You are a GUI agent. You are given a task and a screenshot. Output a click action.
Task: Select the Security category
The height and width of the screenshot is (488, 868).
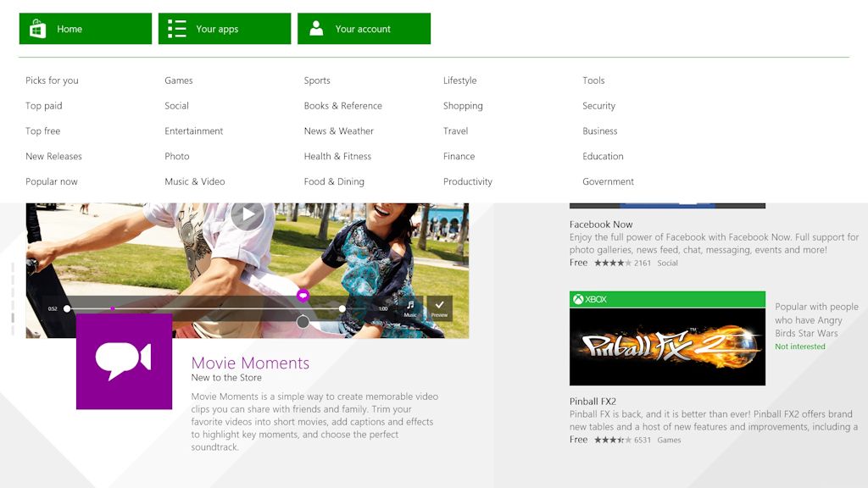point(599,106)
